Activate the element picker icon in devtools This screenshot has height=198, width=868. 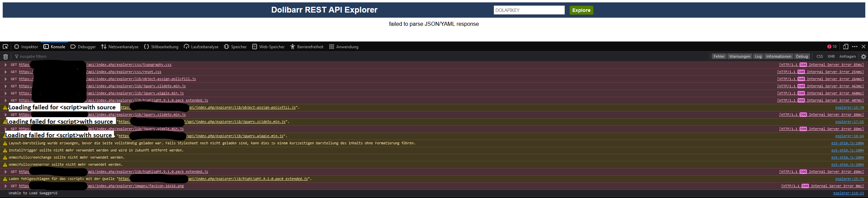[x=5, y=47]
